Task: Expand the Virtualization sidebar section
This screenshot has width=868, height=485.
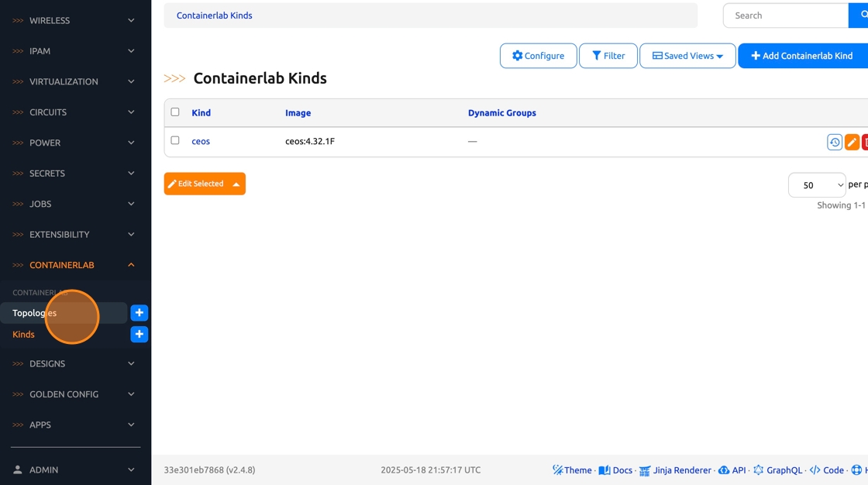Action: [75, 81]
